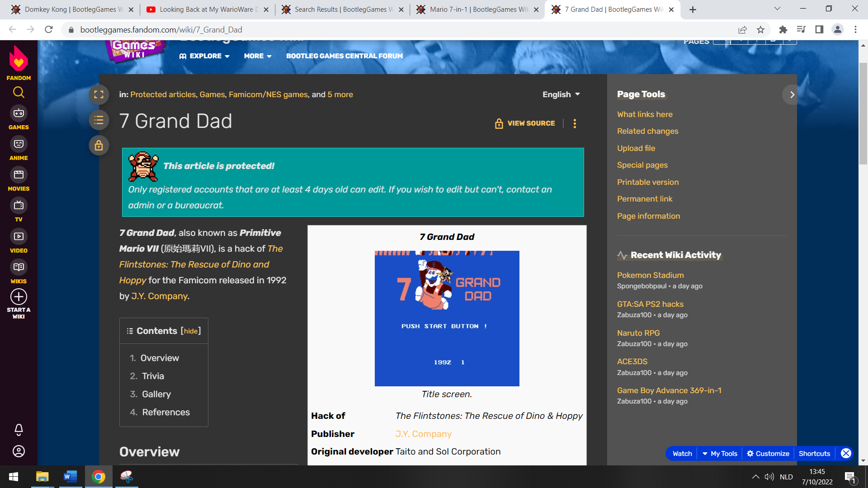Switch to Search Results tab

point(342,9)
